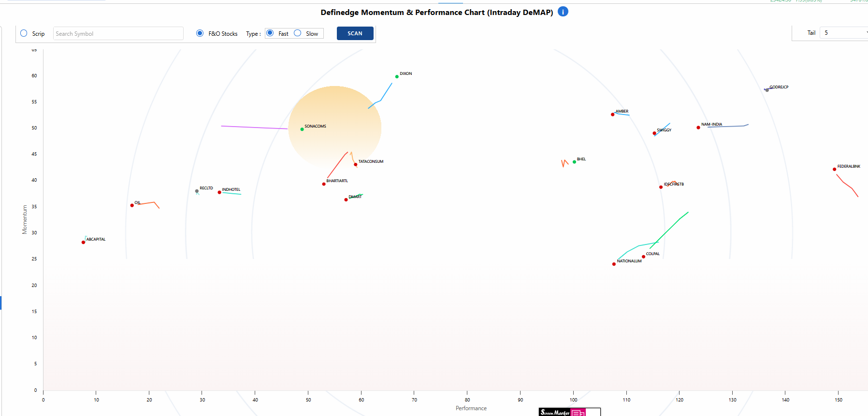Click the chart title text
Screen dimensions: 868x416
[x=437, y=12]
